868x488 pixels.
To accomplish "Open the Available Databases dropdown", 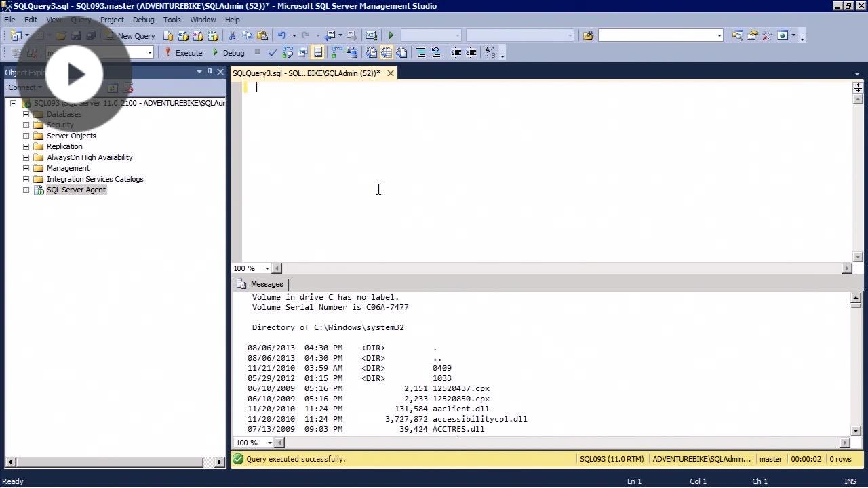I will click(150, 53).
